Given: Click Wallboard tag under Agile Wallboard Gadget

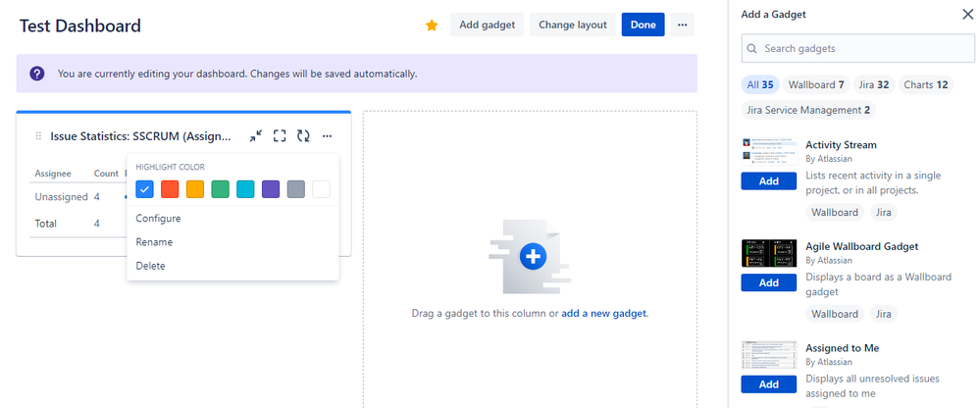Looking at the screenshot, I should click(835, 314).
